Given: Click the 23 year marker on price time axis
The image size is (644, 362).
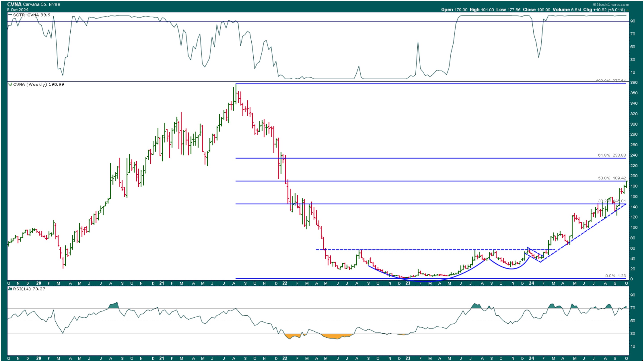Looking at the screenshot, I should [x=408, y=283].
